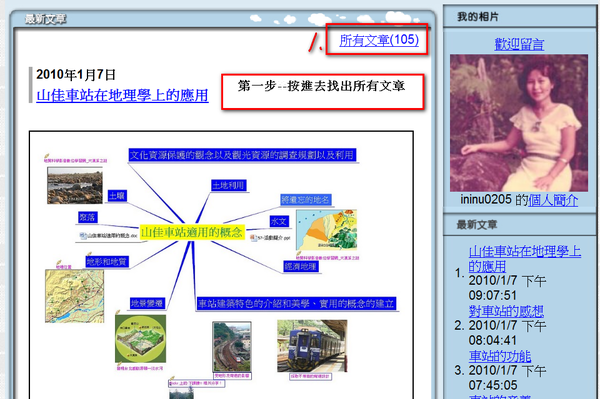Click the blue train photo in mind map
600x399 pixels.
pos(312,346)
